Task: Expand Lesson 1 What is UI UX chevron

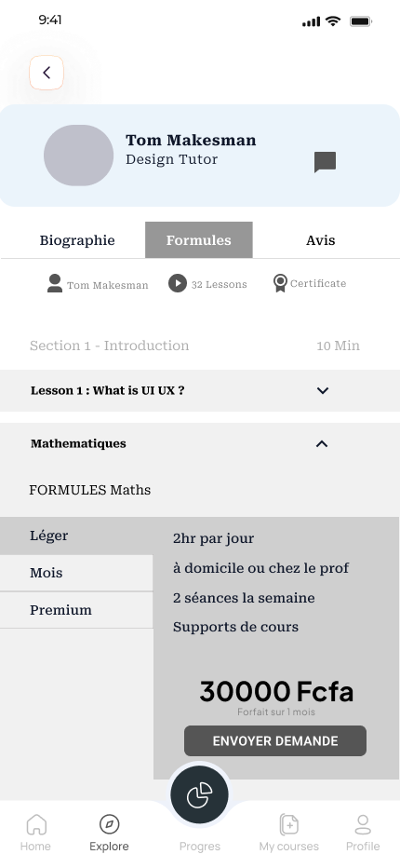Action: [x=323, y=390]
